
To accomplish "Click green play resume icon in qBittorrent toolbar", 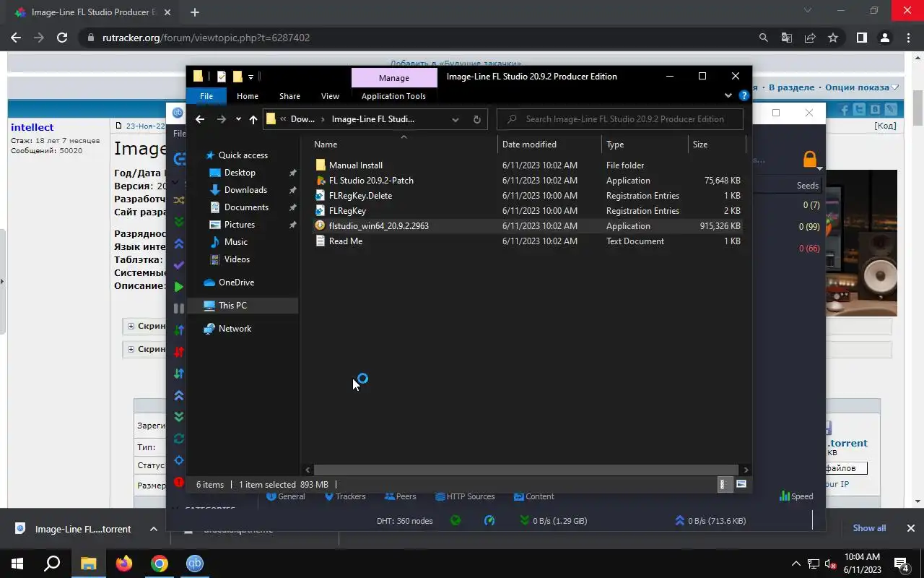I will coord(179,287).
